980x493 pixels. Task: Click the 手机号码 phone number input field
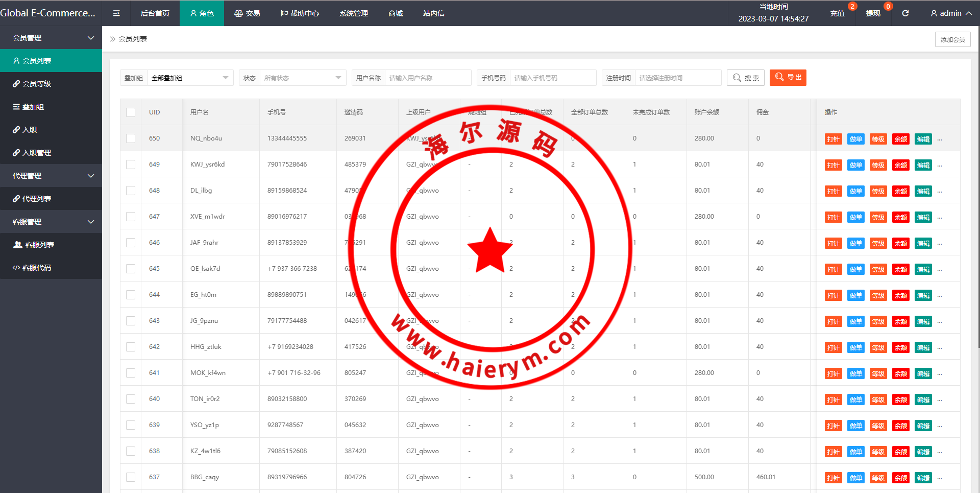click(552, 78)
